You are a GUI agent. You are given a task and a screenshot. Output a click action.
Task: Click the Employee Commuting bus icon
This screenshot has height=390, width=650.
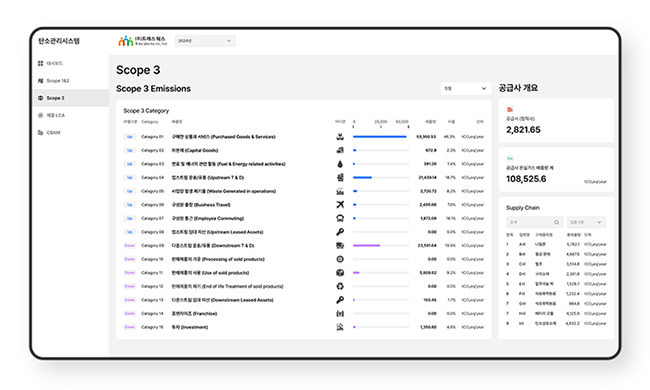(340, 218)
